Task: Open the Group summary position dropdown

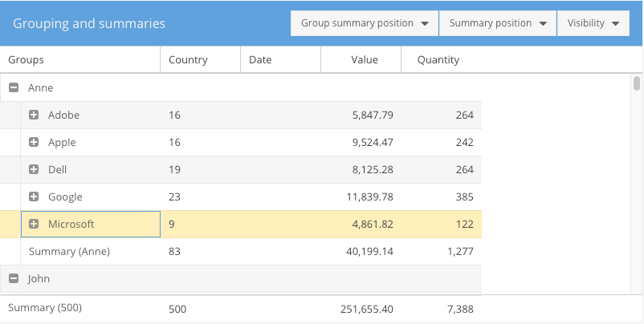Action: pos(364,23)
